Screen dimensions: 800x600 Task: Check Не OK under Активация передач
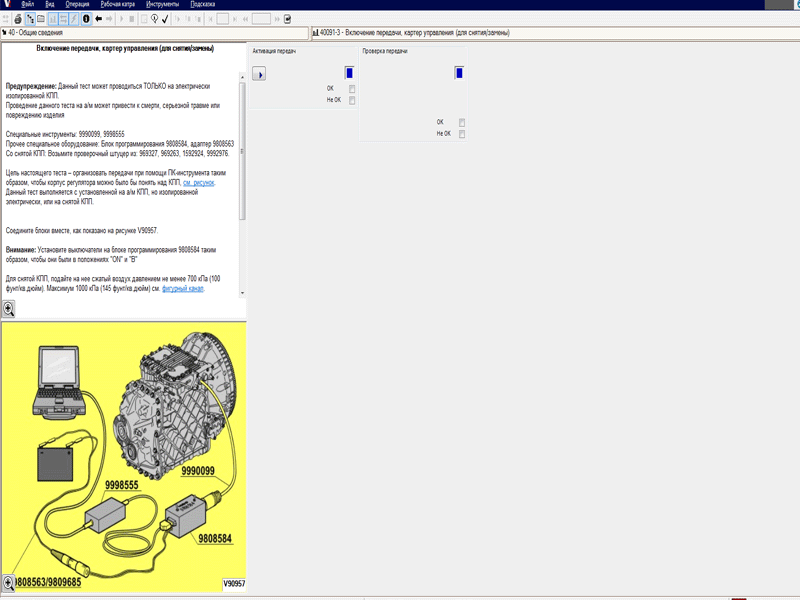click(352, 100)
